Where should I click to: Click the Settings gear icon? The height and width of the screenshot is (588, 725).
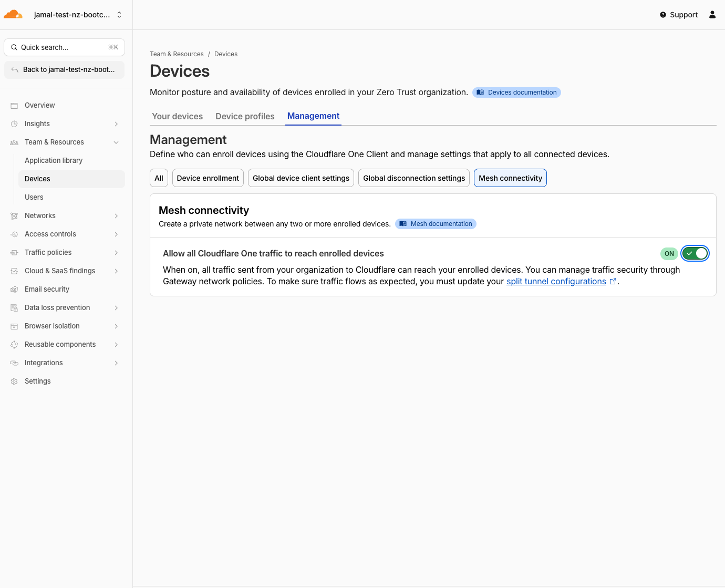(x=14, y=381)
